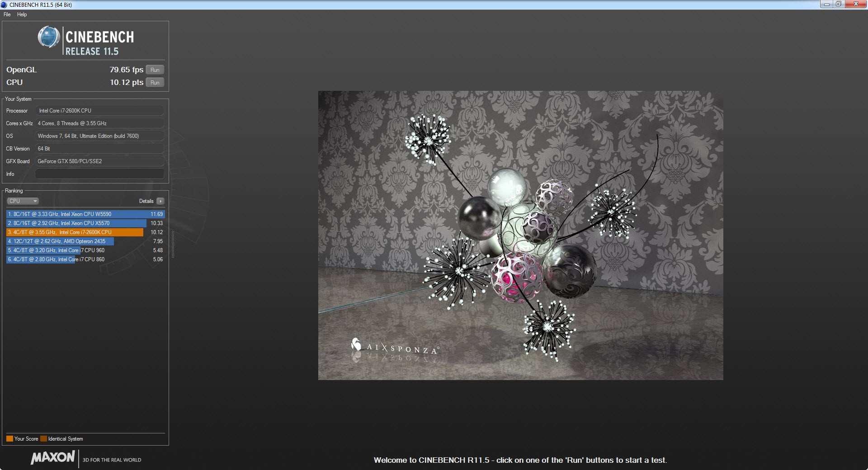The width and height of the screenshot is (868, 470).
Task: Click the Processor field Intel Core i7-2600K
Action: pyautogui.click(x=99, y=111)
